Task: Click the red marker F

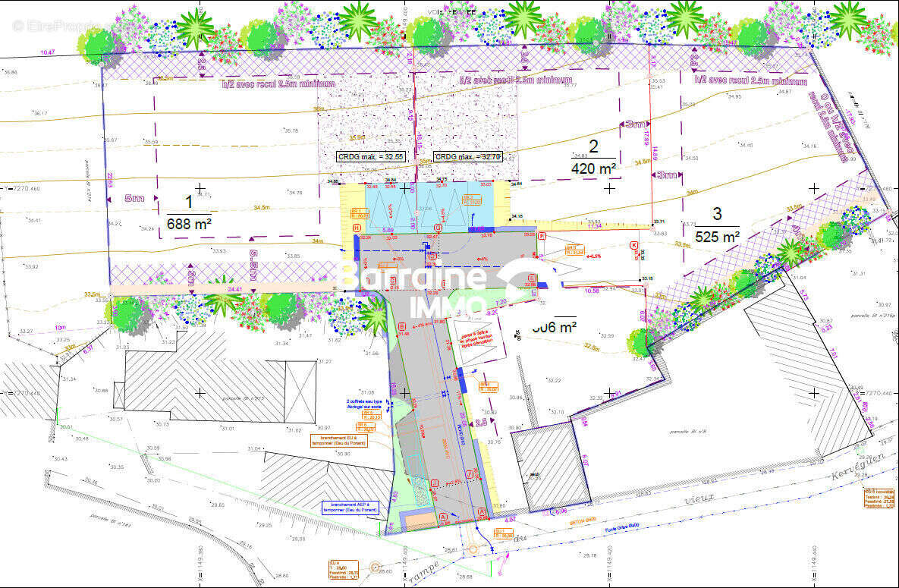Action: coord(542,237)
